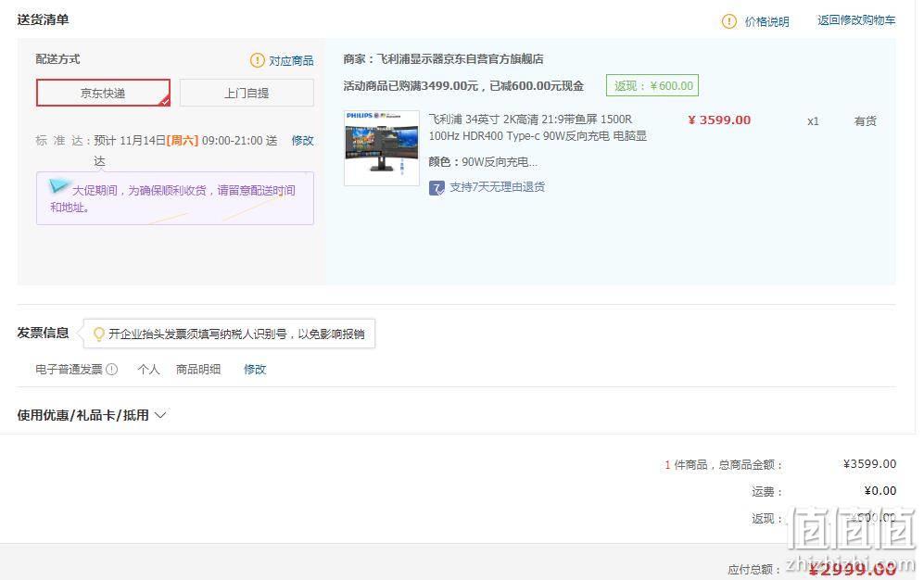Viewport: 924px width, 580px height.
Task: Click the merchant name 飞利浦显示器京东自营官方旗舰店
Action: [460, 59]
